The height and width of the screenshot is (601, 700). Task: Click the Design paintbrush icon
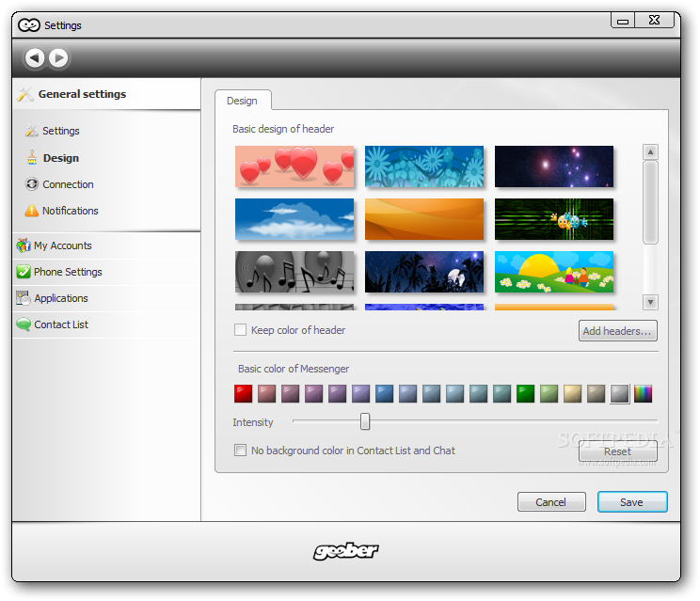pos(32,157)
